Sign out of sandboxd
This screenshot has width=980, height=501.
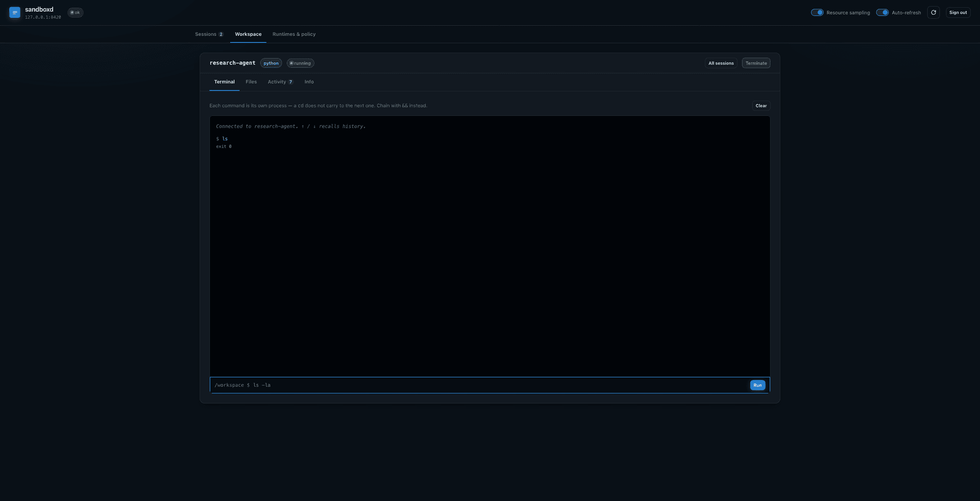(958, 13)
